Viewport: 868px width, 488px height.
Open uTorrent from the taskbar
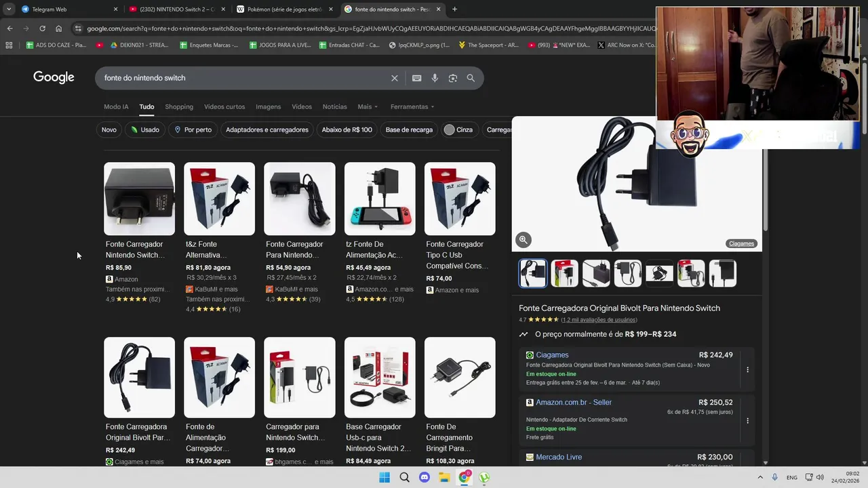click(484, 477)
